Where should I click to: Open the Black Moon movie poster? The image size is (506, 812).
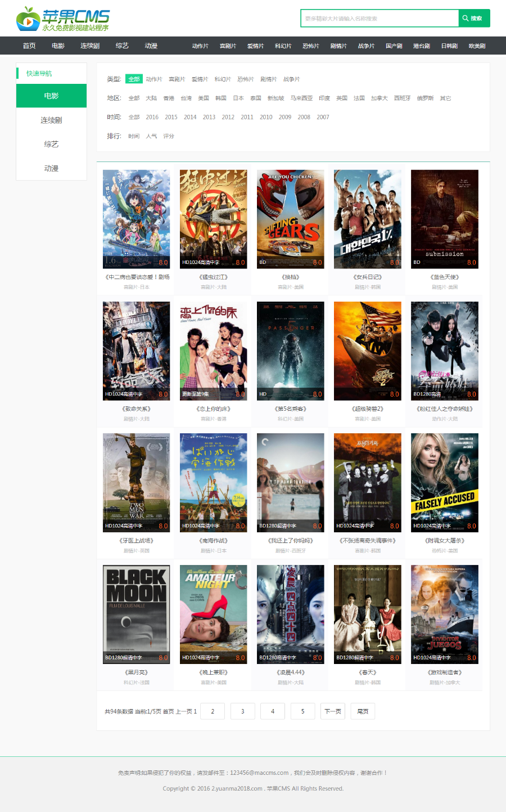click(x=136, y=614)
